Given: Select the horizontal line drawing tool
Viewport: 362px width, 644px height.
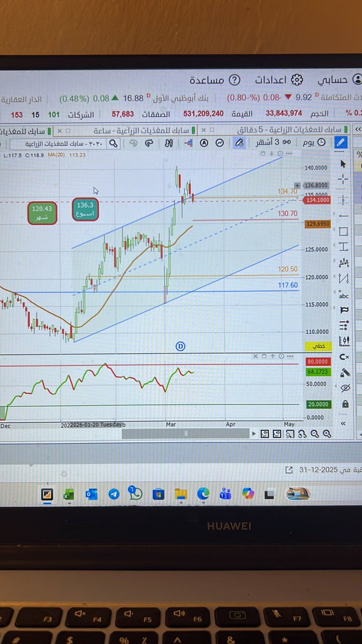Looking at the screenshot, I should [344, 216].
